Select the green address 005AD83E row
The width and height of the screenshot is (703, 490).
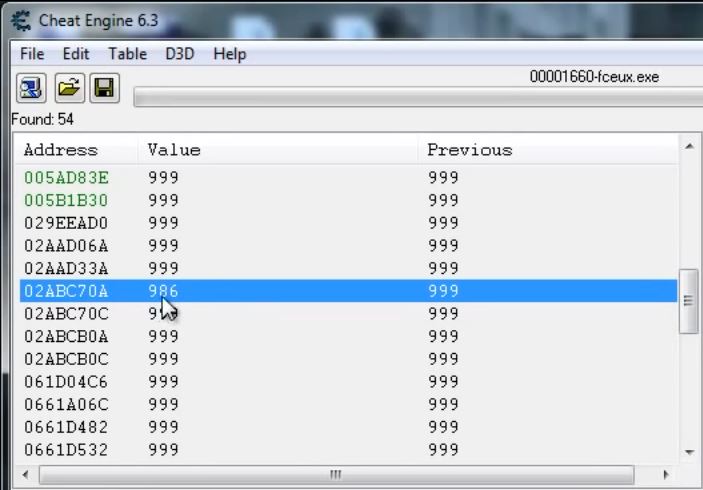(x=66, y=178)
